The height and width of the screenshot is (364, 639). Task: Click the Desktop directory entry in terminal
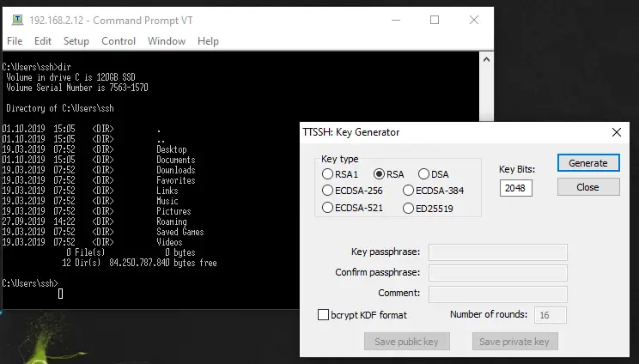click(172, 149)
